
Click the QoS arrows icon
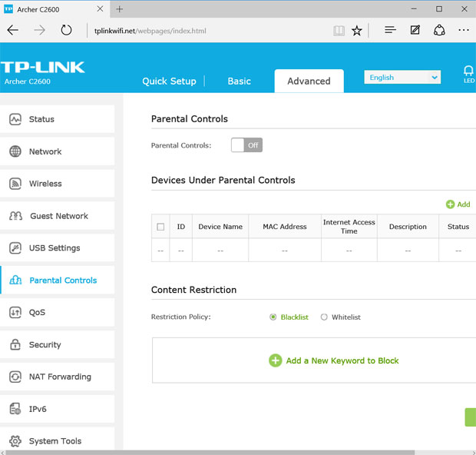coord(15,313)
